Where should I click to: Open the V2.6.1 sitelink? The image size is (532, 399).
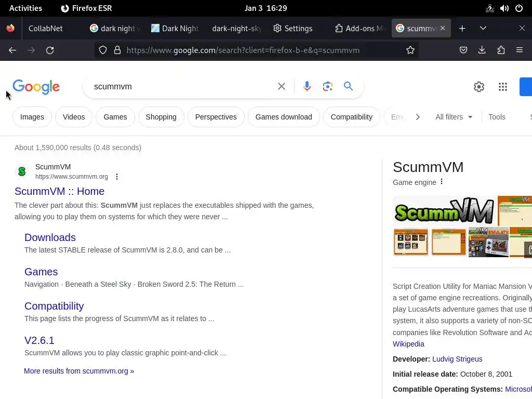[x=39, y=340]
